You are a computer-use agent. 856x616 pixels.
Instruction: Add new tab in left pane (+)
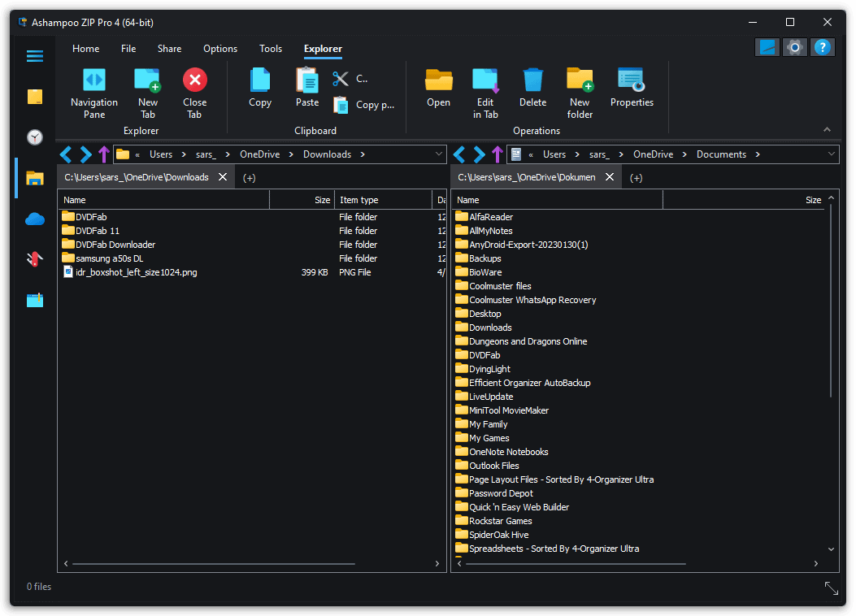(x=249, y=178)
